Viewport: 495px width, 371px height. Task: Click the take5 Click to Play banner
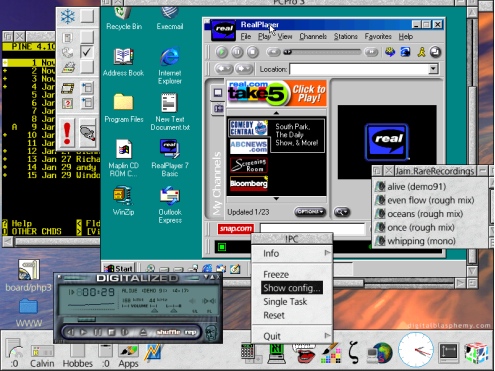(x=277, y=93)
